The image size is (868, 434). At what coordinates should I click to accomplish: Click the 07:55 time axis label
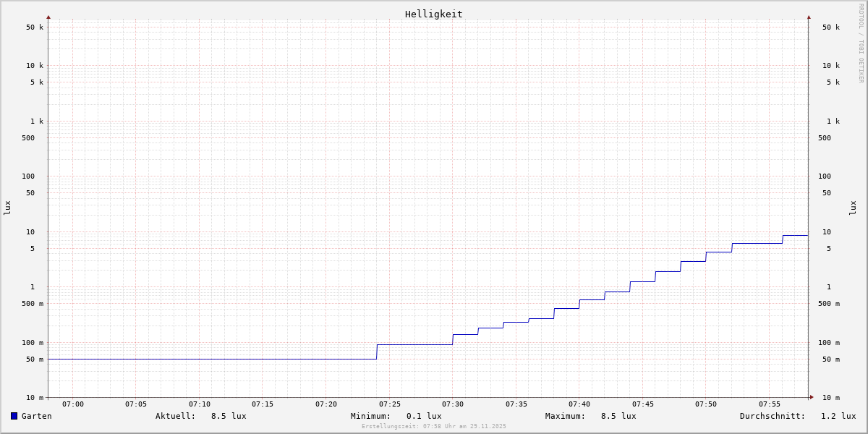(769, 404)
